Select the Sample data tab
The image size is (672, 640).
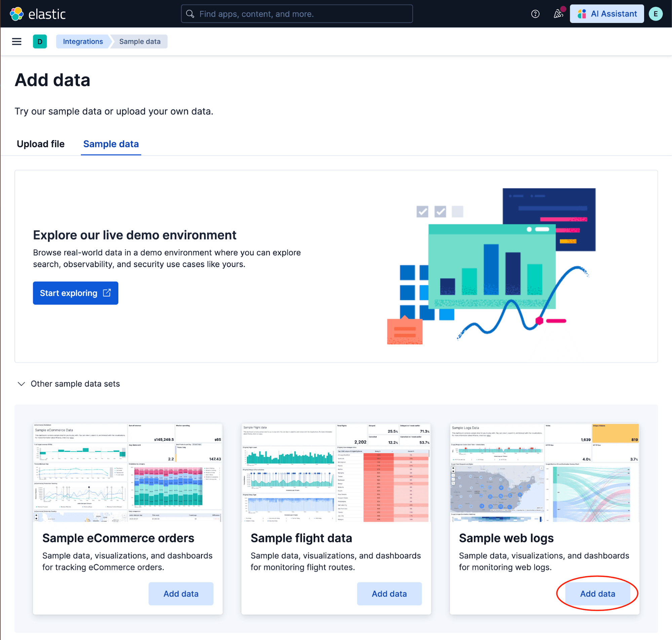pos(111,144)
